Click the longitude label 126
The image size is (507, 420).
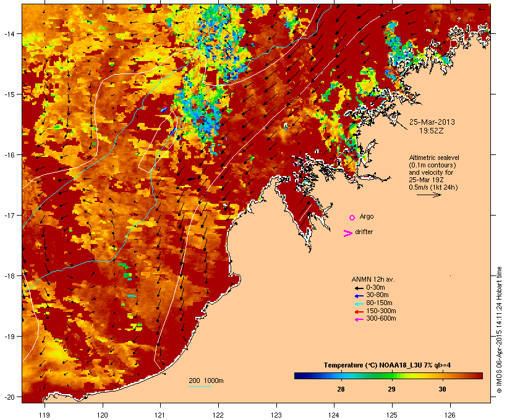coord(450,415)
